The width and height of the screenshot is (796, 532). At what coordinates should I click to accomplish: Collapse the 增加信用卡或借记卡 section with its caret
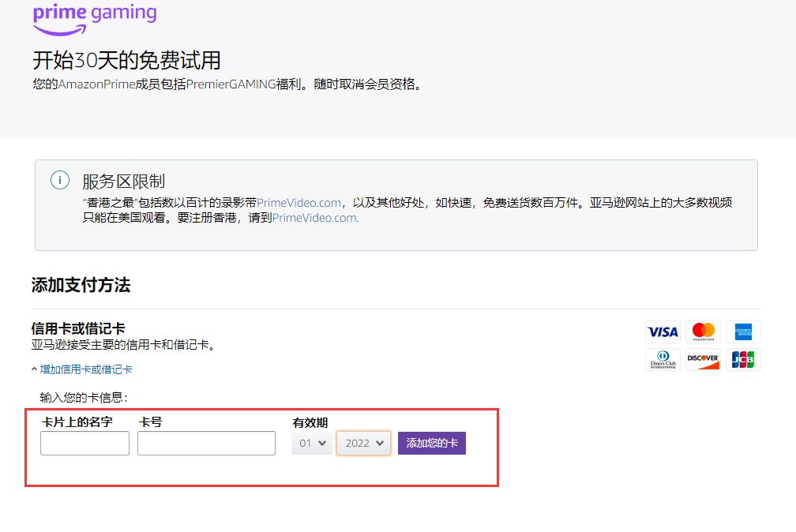(35, 369)
